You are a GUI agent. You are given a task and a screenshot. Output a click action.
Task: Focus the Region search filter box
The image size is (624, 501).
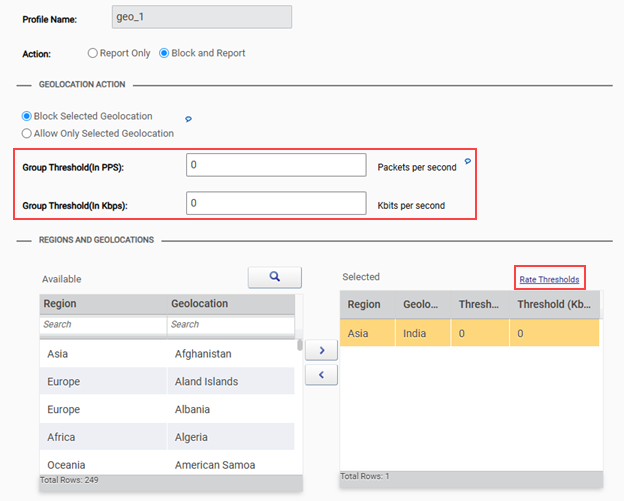(102, 325)
